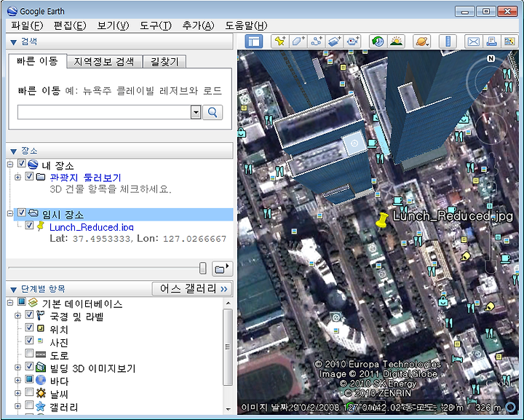This screenshot has height=420, width=524.
Task: Select the 기본 데이터베이스 tree row
Action: pos(82,304)
